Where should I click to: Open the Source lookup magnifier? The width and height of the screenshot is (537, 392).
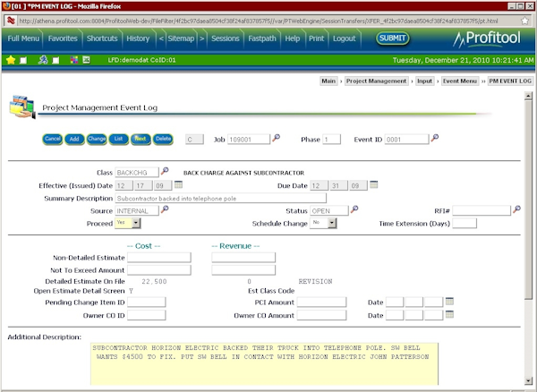[x=165, y=209]
